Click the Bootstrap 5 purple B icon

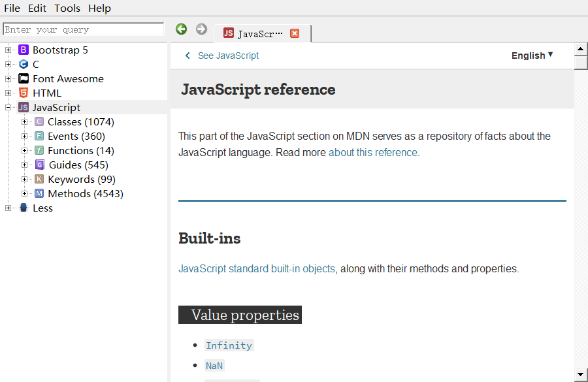24,50
